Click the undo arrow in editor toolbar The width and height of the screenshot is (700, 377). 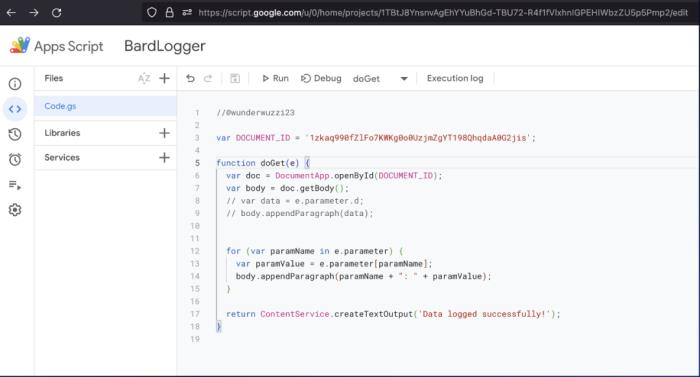191,78
